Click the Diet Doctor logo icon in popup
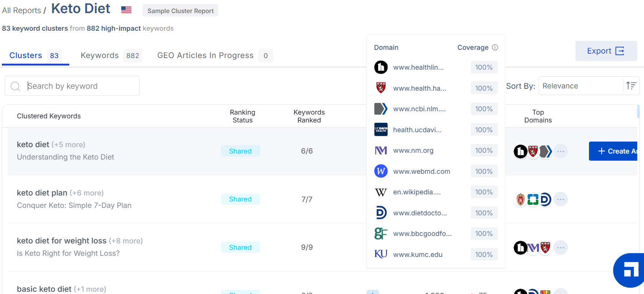644x294 pixels. [381, 213]
